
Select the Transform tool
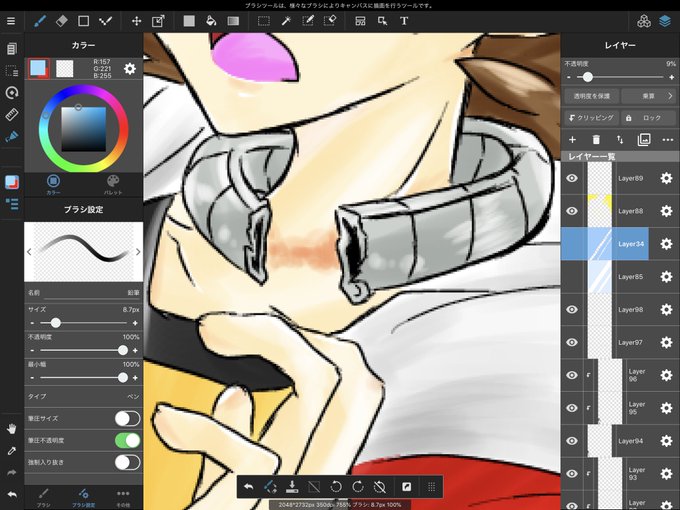click(x=158, y=21)
